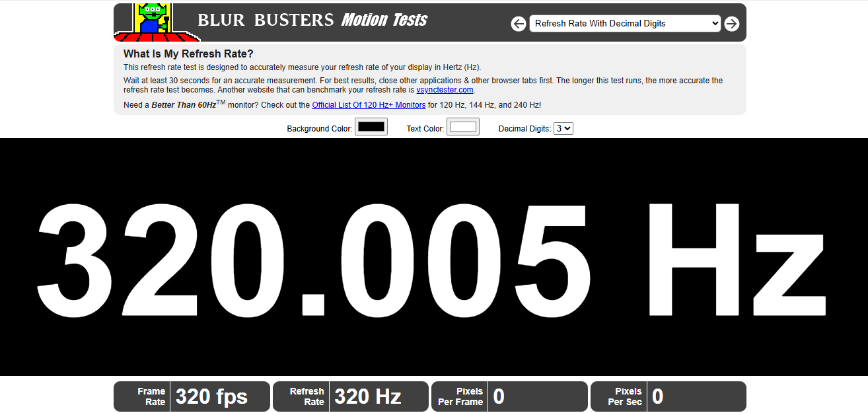Click the BLUR BUSTERS title text
Screen dimensions: 868x413
click(x=266, y=20)
